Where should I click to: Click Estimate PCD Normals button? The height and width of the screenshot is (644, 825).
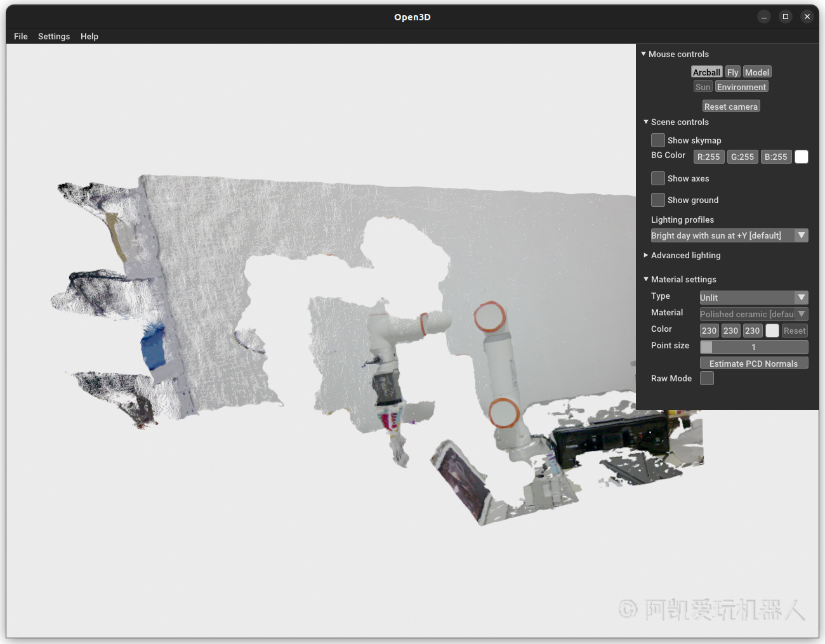[754, 364]
